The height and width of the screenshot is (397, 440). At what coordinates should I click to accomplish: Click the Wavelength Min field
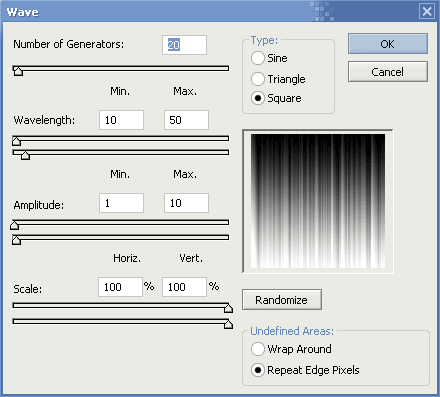point(121,120)
